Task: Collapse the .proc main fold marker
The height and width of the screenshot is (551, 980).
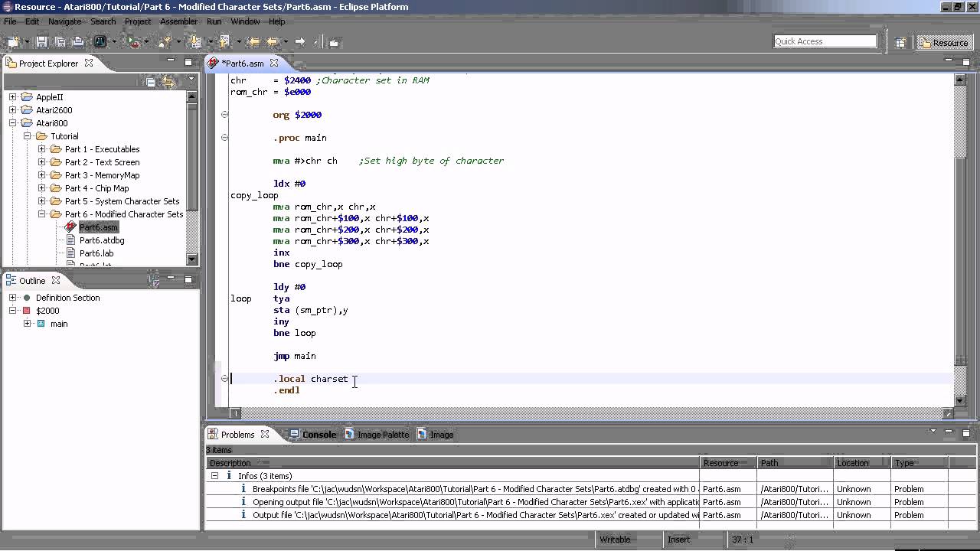Action: point(224,138)
